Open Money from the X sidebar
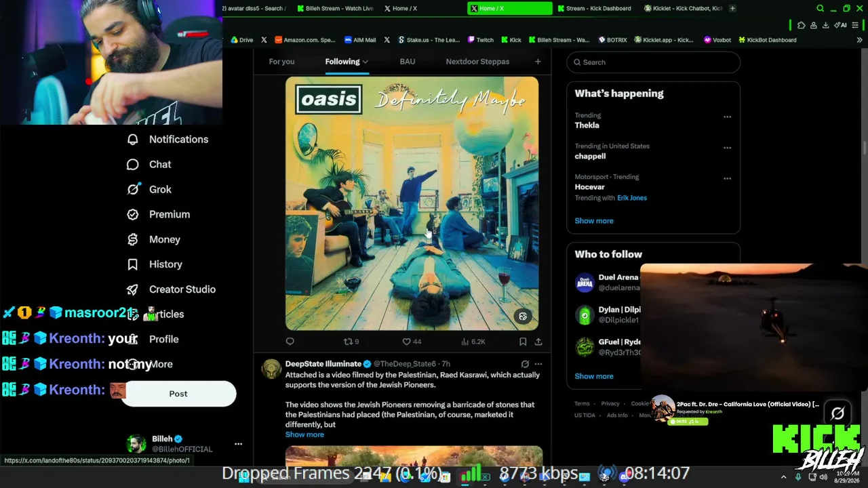Viewport: 868px width, 488px height. (154, 239)
